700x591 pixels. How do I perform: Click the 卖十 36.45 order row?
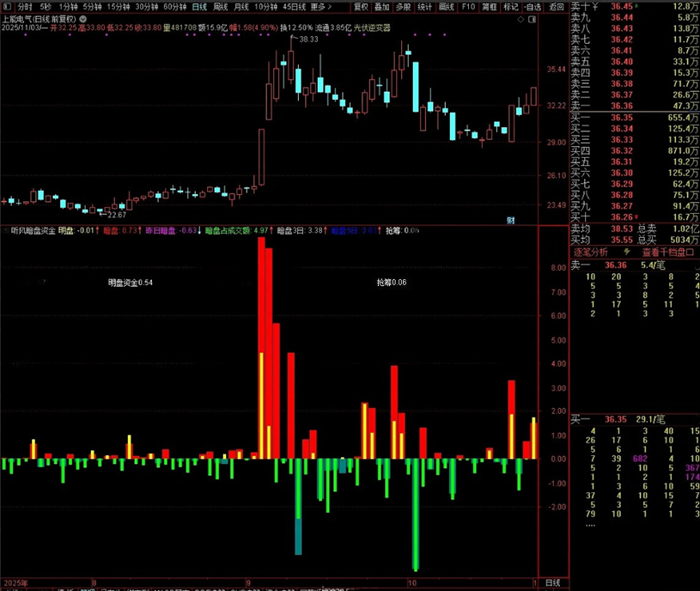point(635,6)
